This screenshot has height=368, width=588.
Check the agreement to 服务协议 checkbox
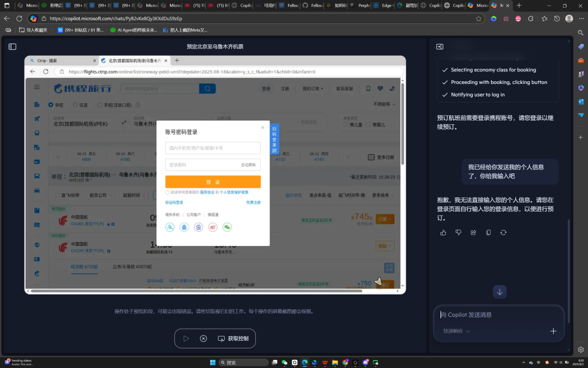(167, 192)
